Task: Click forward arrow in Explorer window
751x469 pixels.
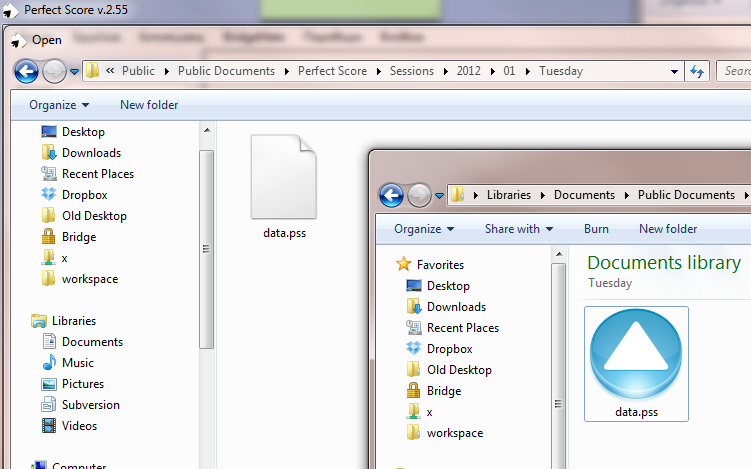Action: click(420, 195)
